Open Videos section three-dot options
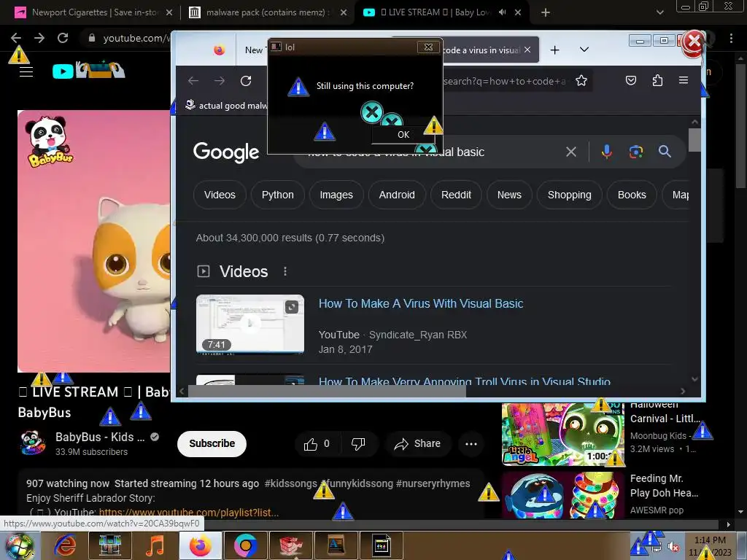 [285, 271]
